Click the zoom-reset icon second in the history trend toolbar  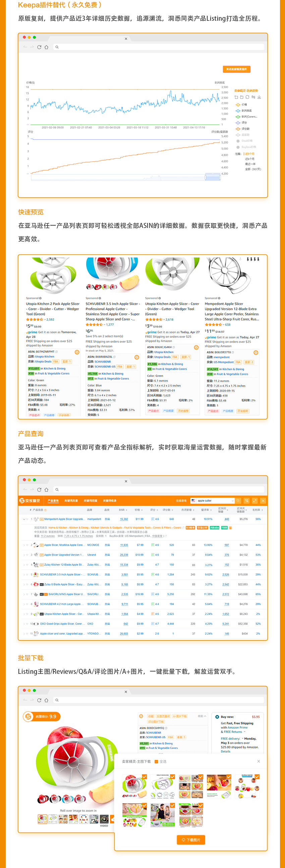[242, 97]
